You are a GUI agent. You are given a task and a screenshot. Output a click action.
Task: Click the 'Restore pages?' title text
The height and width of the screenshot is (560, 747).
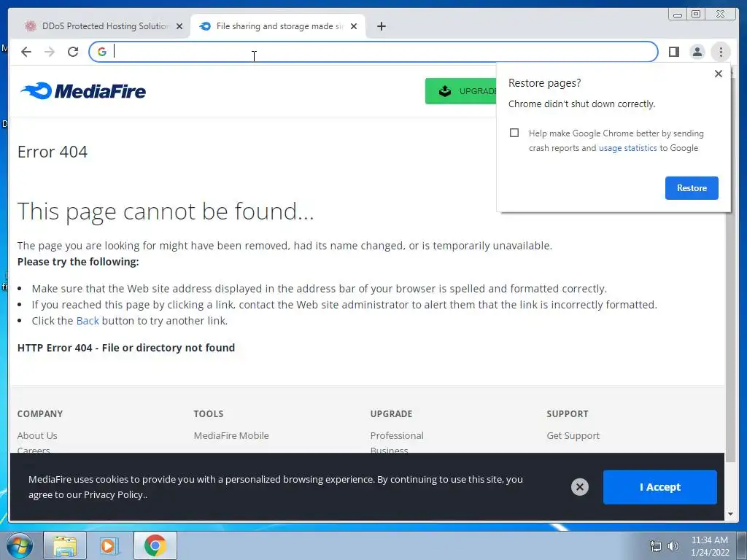coord(544,83)
